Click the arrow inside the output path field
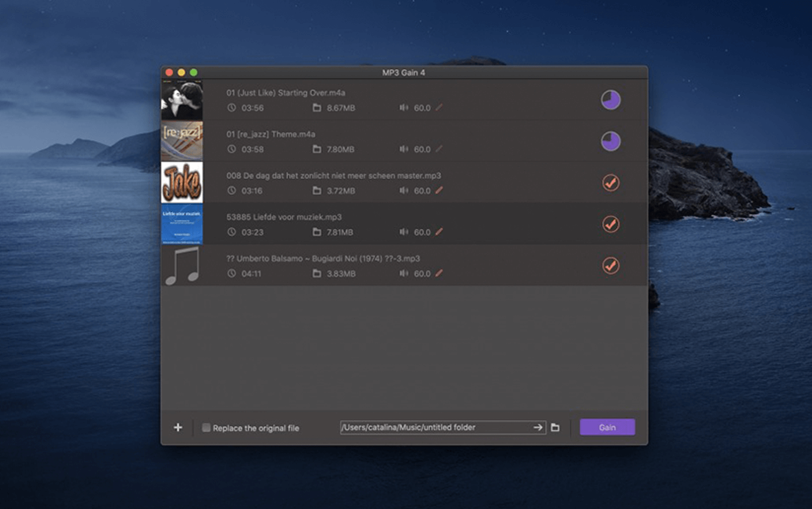This screenshot has width=812, height=509. (538, 427)
